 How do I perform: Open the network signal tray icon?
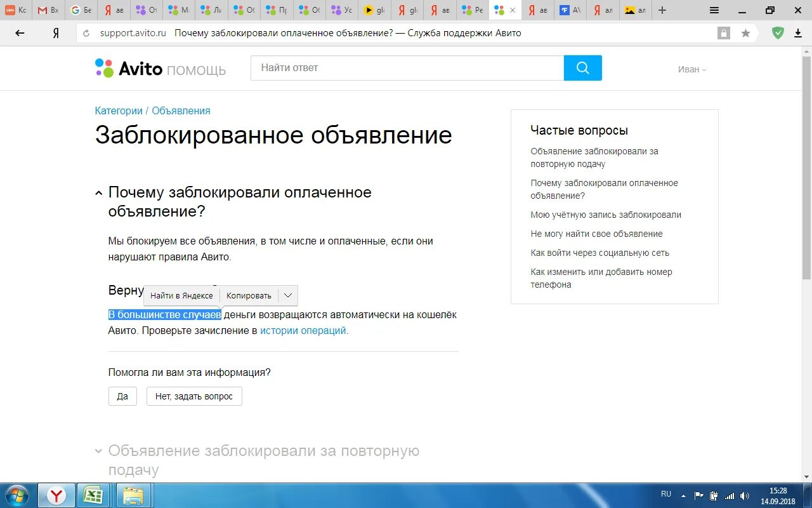pyautogui.click(x=730, y=496)
